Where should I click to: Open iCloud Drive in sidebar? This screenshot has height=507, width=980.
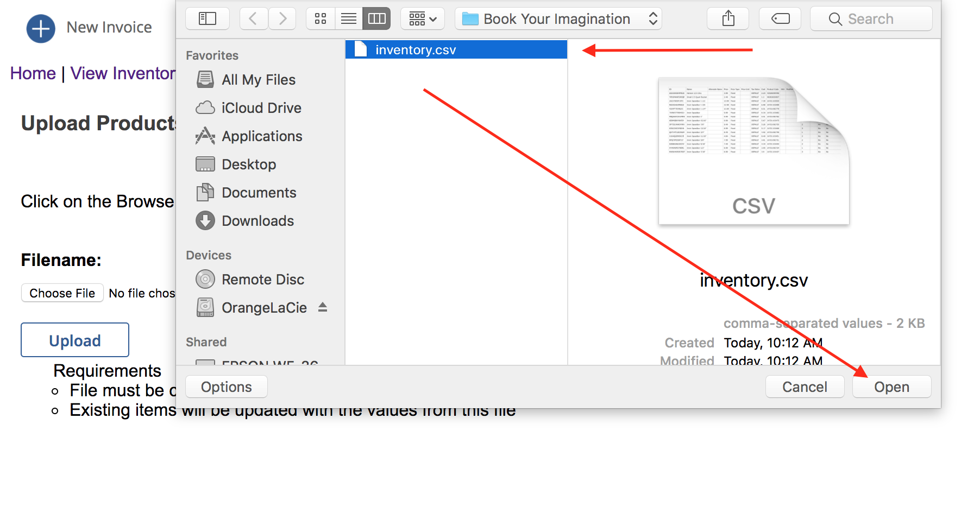point(261,108)
